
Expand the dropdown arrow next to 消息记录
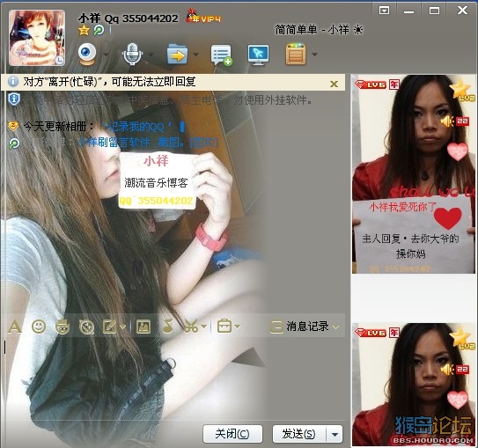click(336, 327)
